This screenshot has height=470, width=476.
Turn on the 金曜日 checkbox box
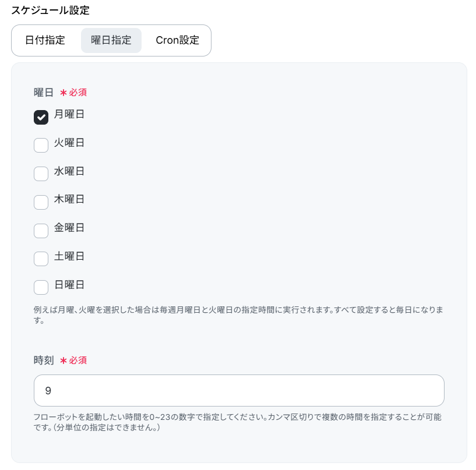(x=41, y=231)
